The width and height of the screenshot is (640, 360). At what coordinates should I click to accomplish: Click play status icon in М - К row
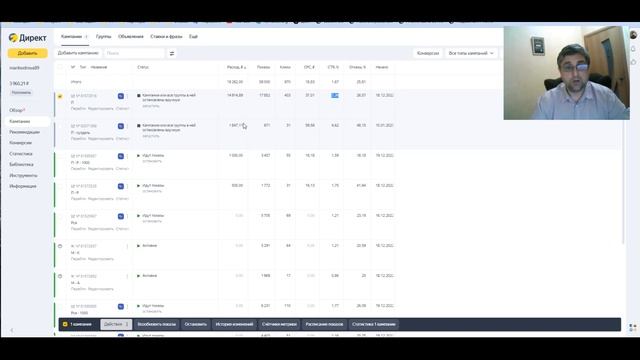click(x=138, y=246)
